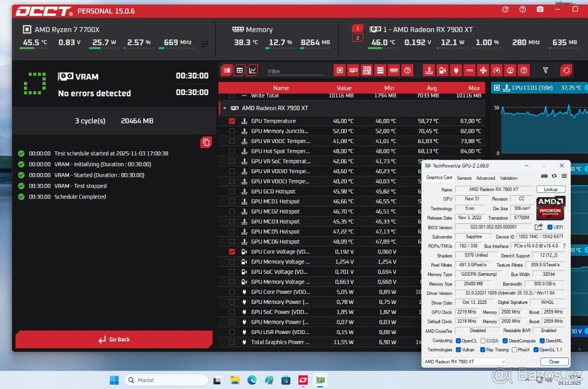Show only temperature sensors in toolbar
Viewport: 588px width, 389px height.
(x=429, y=71)
